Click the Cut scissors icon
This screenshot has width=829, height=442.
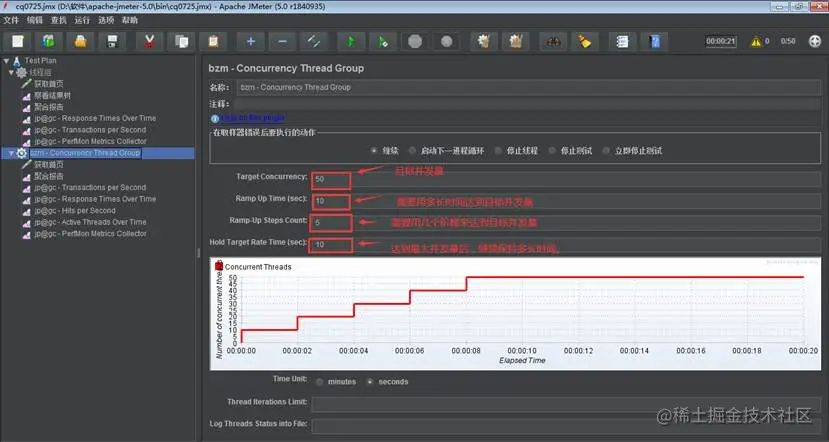tap(150, 41)
